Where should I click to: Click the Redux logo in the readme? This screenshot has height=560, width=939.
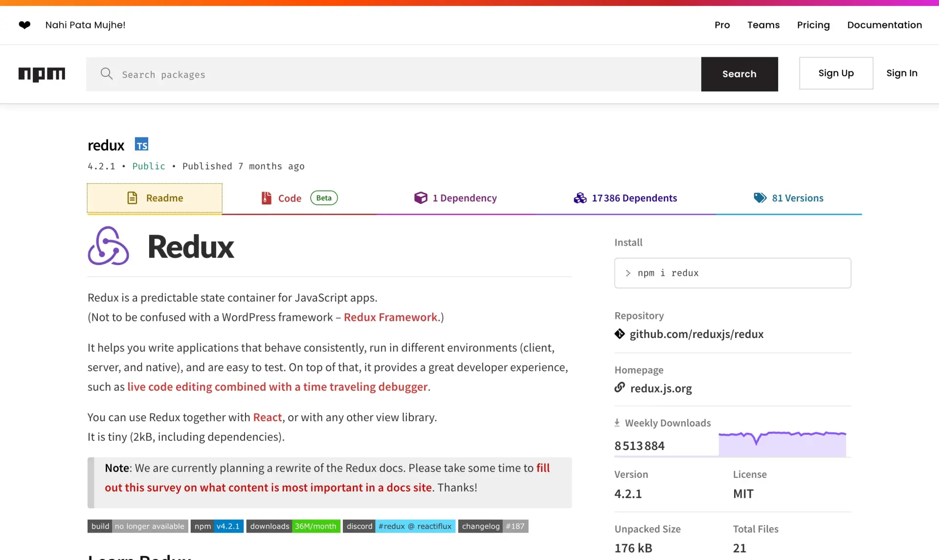tap(108, 246)
